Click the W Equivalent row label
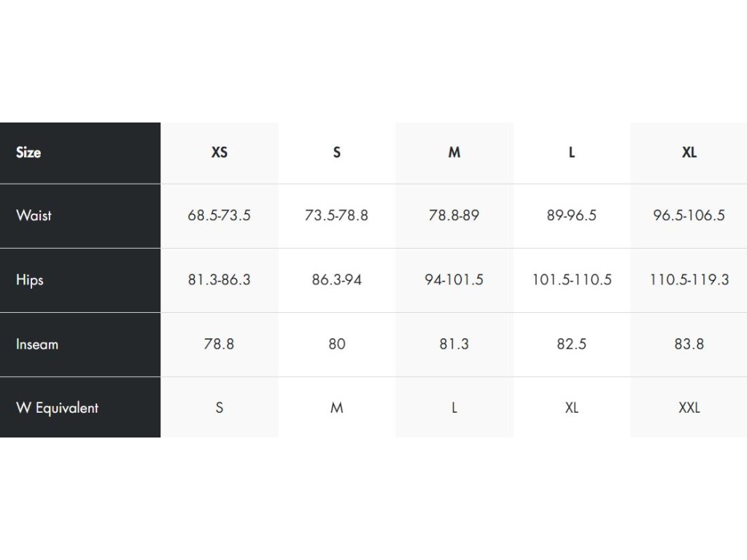The height and width of the screenshot is (560, 747). click(x=57, y=408)
